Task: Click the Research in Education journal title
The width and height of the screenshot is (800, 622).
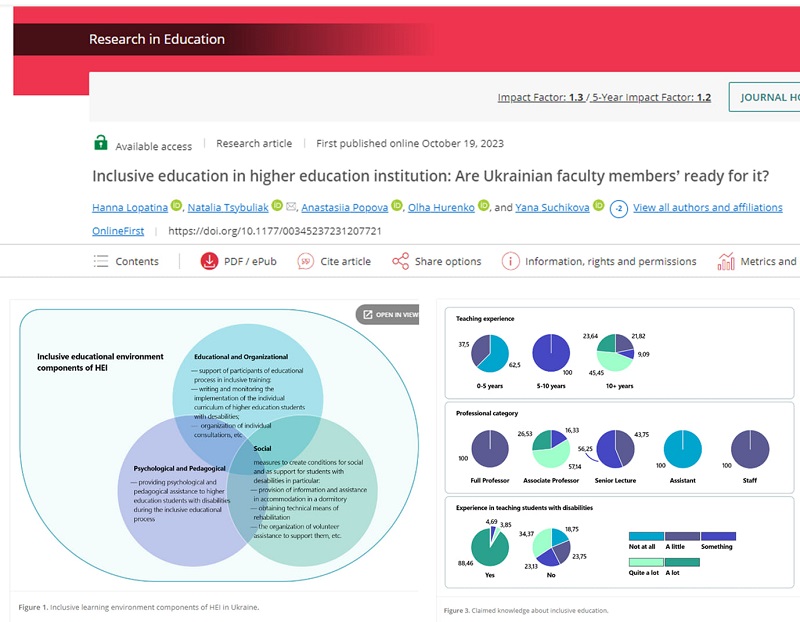Action: pos(157,39)
